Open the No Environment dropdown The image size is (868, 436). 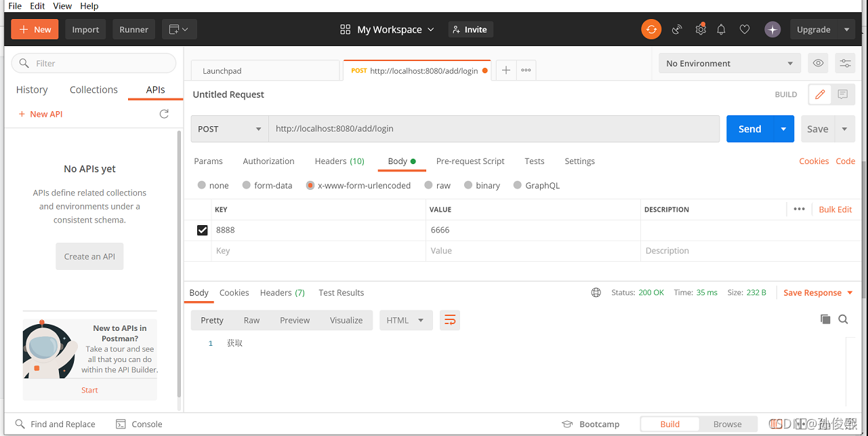tap(730, 63)
